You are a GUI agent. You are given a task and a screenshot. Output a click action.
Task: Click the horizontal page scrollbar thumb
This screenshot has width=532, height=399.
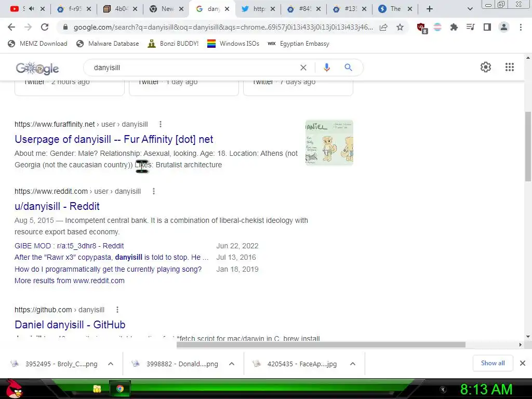click(x=321, y=345)
